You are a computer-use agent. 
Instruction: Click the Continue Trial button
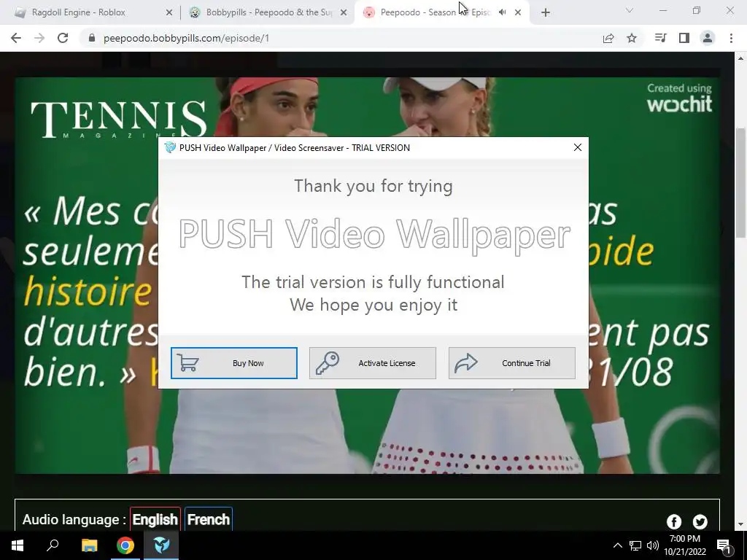coord(511,363)
